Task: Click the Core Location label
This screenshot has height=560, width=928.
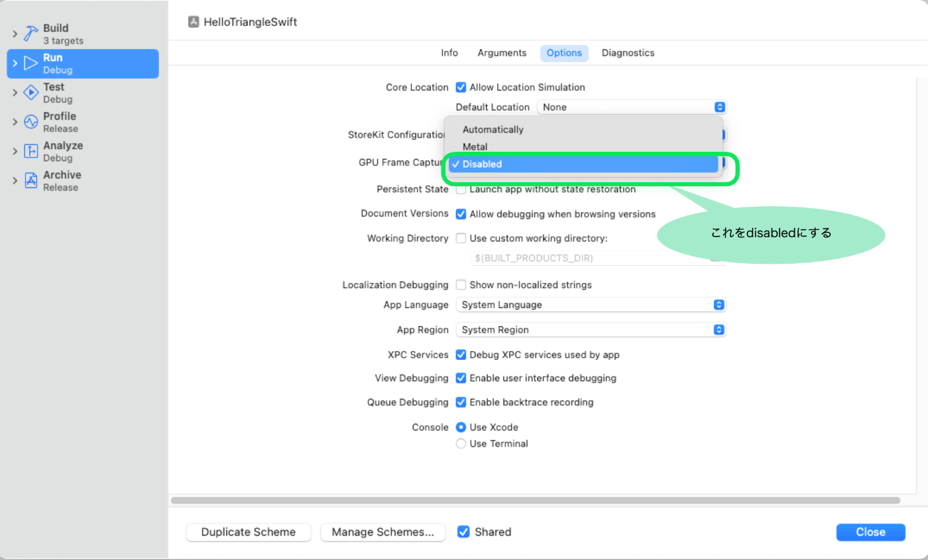Action: coord(417,87)
